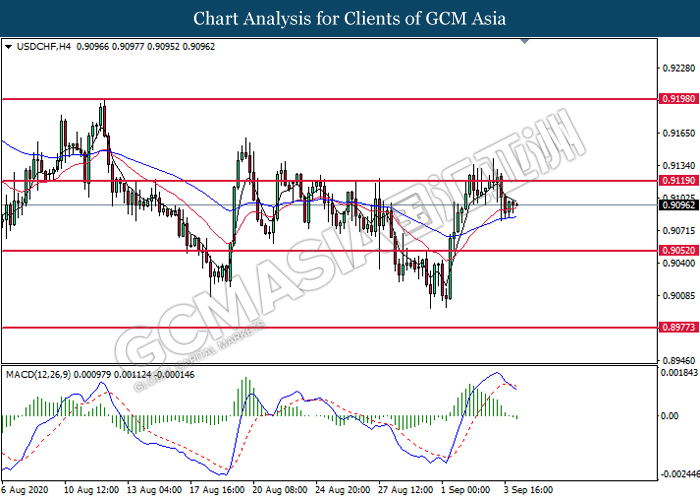Click the 0.89460 price axis value

pos(679,360)
